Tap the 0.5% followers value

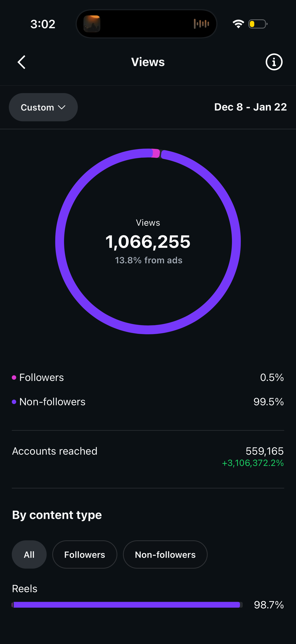[272, 378]
